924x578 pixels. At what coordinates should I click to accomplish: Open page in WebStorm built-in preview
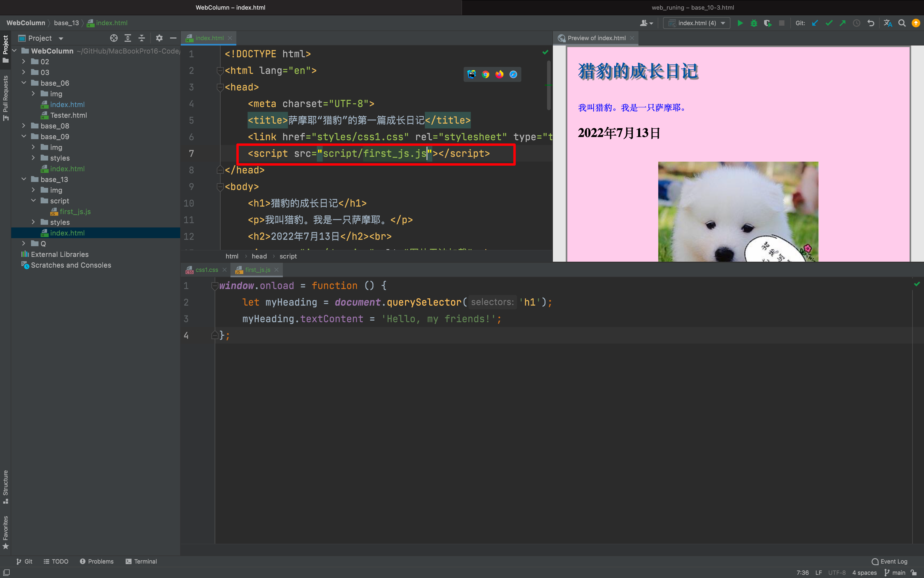click(x=472, y=74)
